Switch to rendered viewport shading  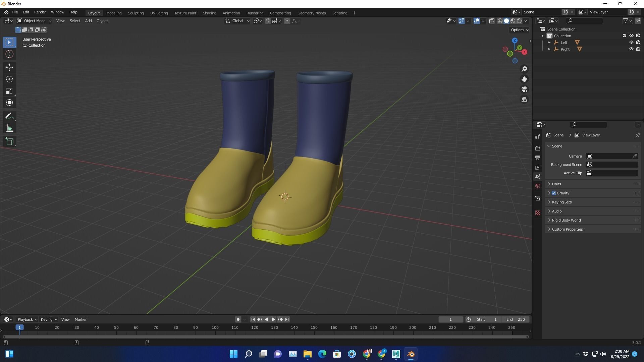point(519,21)
